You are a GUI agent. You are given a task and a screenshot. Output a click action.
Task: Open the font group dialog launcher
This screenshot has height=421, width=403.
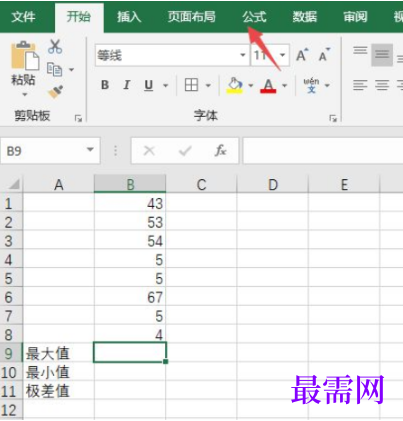tap(333, 118)
